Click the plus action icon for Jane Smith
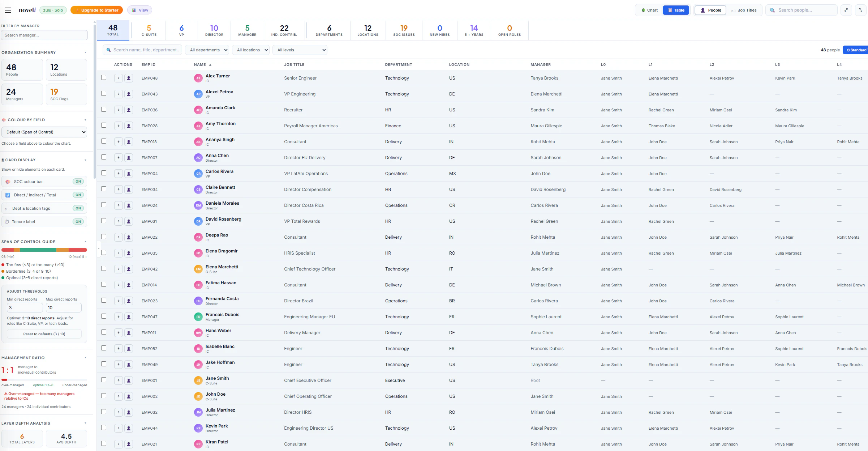Image resolution: width=868 pixels, height=451 pixels. click(x=118, y=380)
